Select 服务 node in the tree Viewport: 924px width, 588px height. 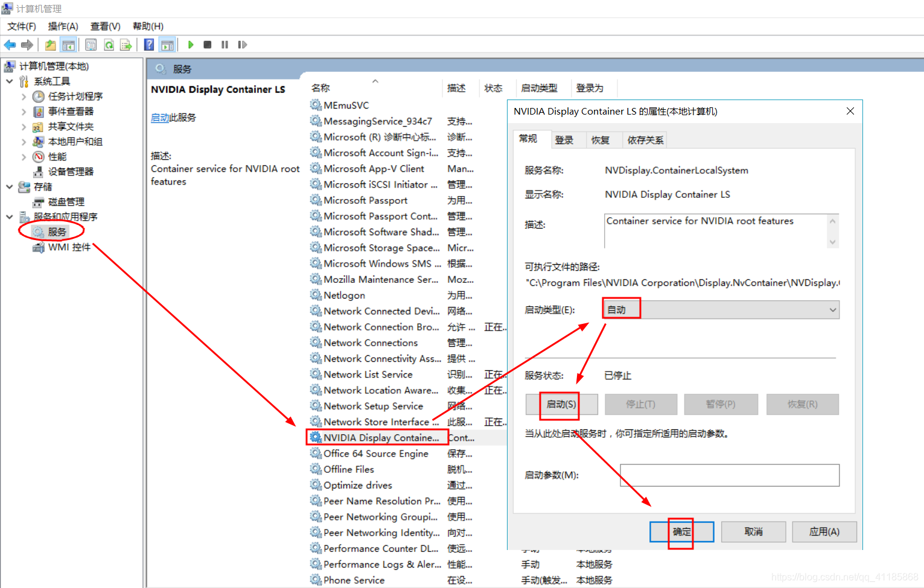pos(57,232)
